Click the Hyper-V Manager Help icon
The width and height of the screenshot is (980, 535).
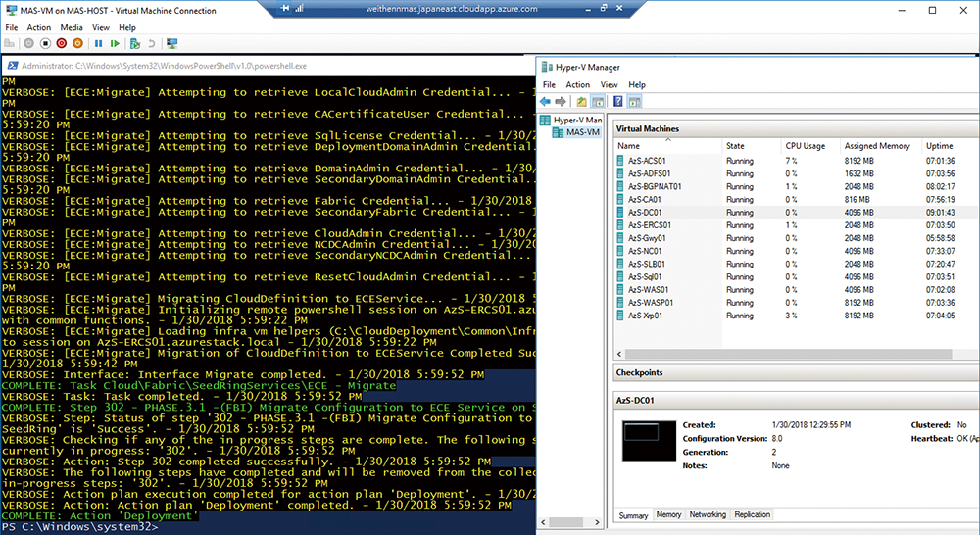(x=618, y=101)
